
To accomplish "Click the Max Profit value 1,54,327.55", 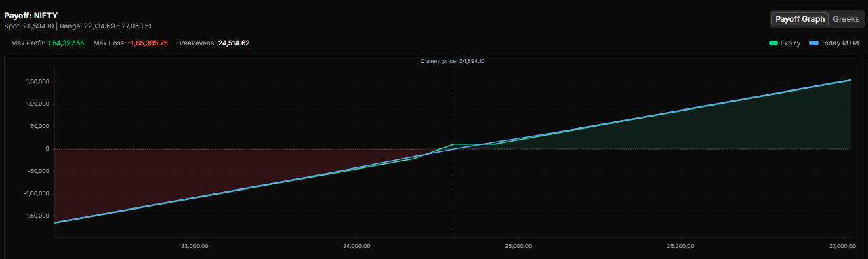I will [66, 43].
